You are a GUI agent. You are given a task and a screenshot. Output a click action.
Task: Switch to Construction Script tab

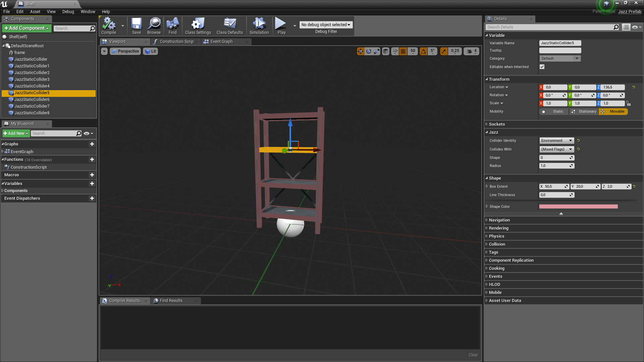(x=176, y=42)
